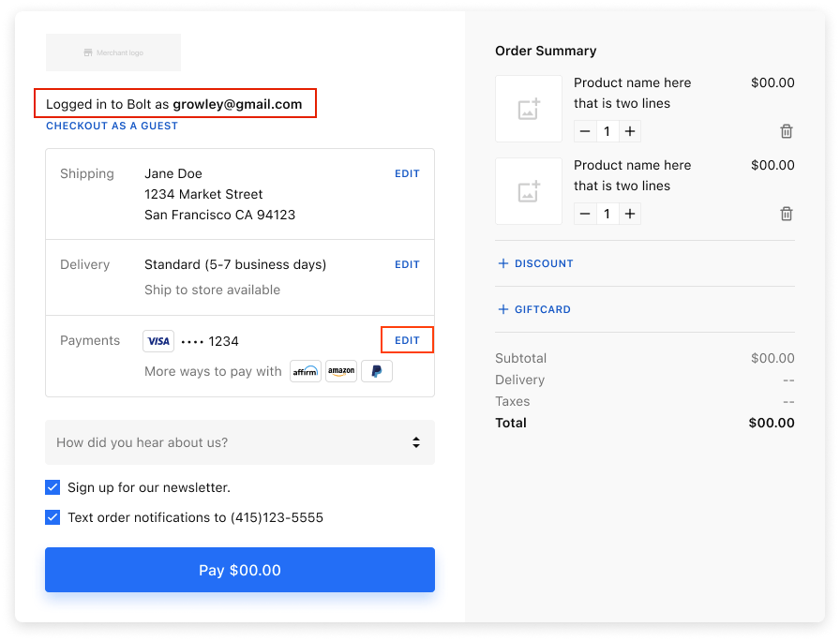Viewport: 840px width, 641px height.
Task: Click CHECKOUT AS A GUEST
Action: tap(112, 126)
